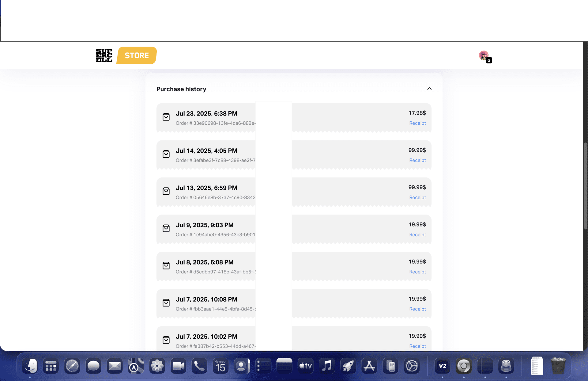
Task: Click shopping bag icon for Jul 14 order
Action: point(166,154)
